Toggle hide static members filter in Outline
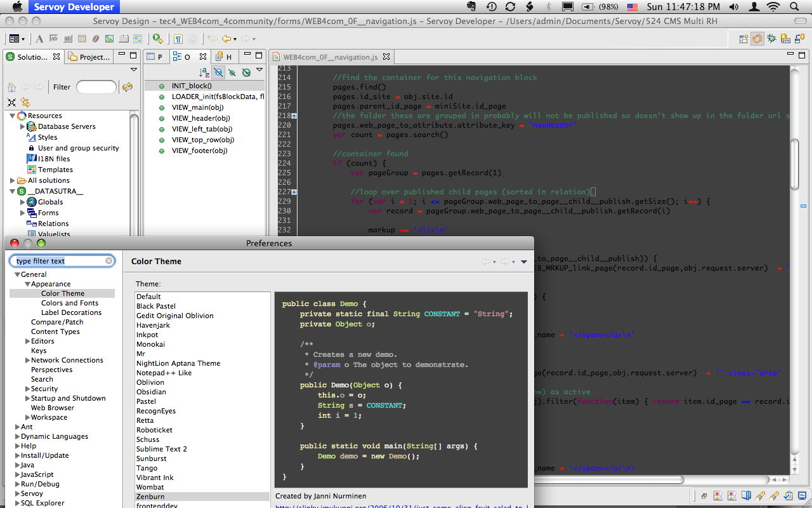 232,72
